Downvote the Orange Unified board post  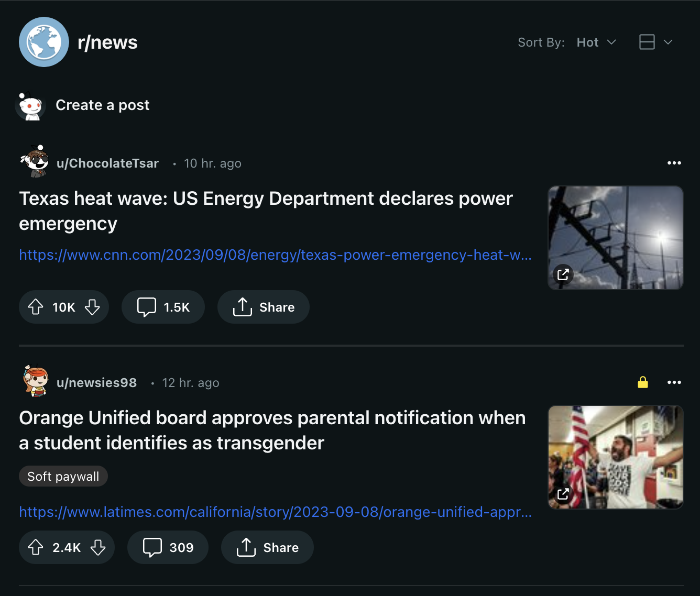pyautogui.click(x=98, y=547)
